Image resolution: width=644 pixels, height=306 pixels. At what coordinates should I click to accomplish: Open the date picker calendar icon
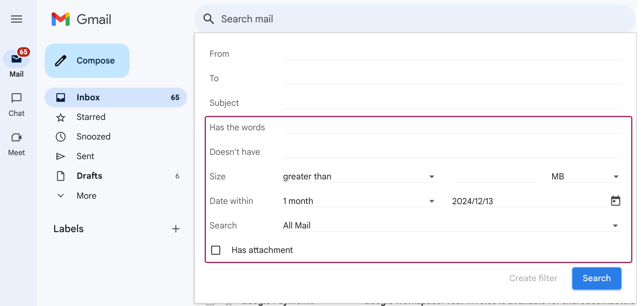(x=616, y=201)
